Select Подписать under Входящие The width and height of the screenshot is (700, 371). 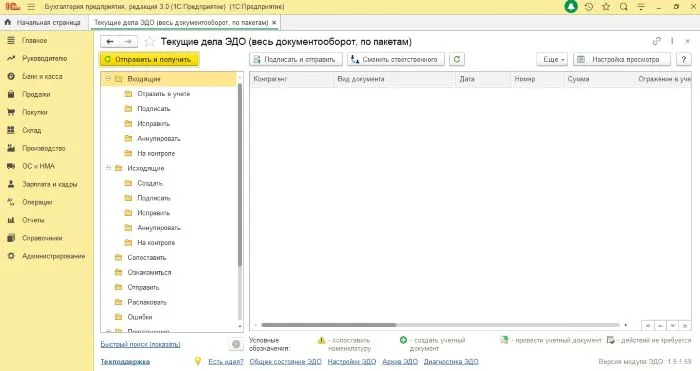tap(154, 108)
